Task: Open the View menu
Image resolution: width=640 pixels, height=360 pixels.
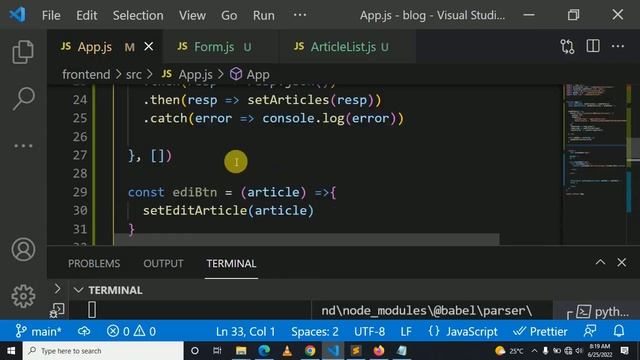Action: 192,16
